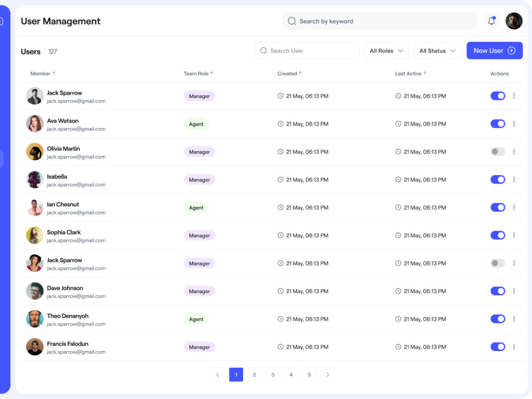Screen dimensions: 532x399
Task: Open the more options menu for Francis Falodun
Action: (514, 347)
